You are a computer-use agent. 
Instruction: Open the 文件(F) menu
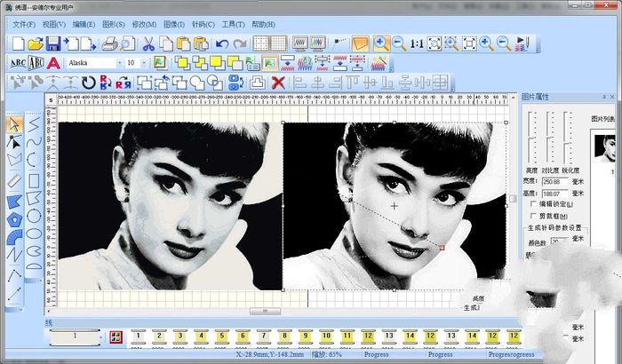24,25
